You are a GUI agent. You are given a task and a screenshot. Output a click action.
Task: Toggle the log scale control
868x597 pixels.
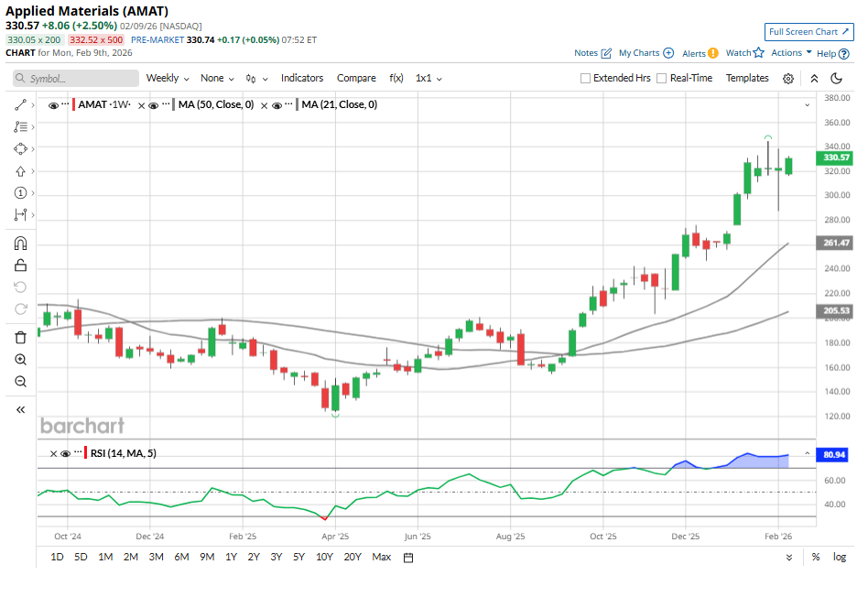click(841, 556)
